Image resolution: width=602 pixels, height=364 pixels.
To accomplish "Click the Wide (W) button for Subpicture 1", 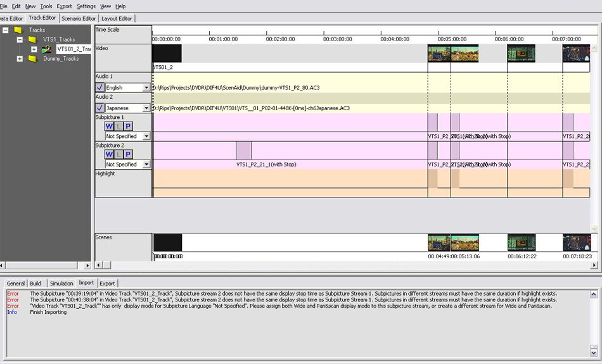I will pyautogui.click(x=109, y=127).
